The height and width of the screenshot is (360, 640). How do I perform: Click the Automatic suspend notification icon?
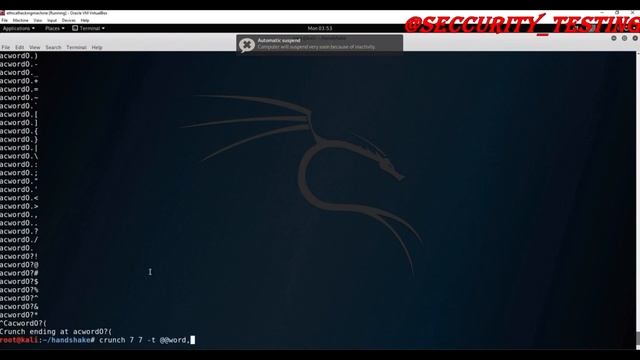pos(247,44)
